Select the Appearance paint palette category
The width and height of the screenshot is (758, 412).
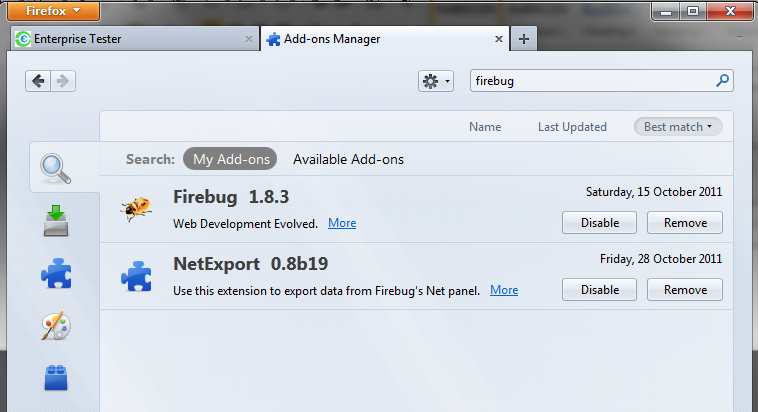(57, 326)
